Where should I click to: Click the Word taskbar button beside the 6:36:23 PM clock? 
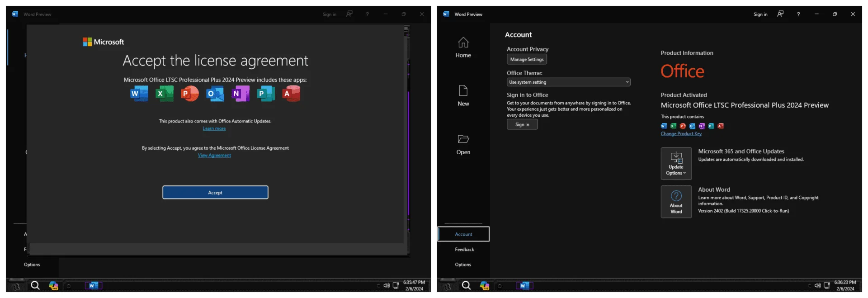[524, 285]
